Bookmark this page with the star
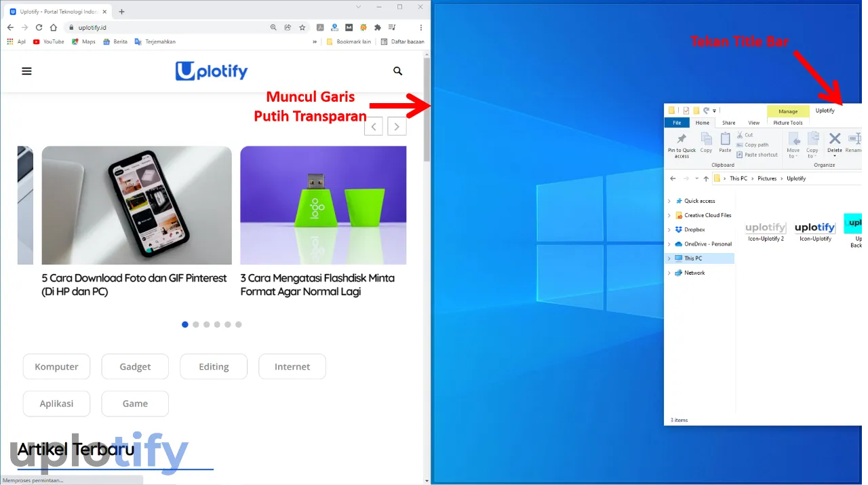 click(x=302, y=28)
